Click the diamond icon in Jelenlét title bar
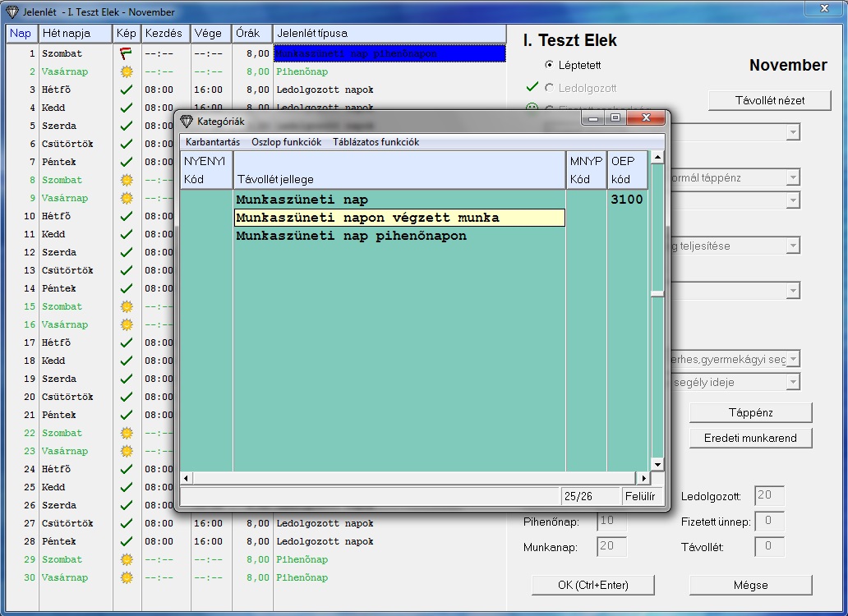Screen dimensions: 848x616 click(x=12, y=13)
